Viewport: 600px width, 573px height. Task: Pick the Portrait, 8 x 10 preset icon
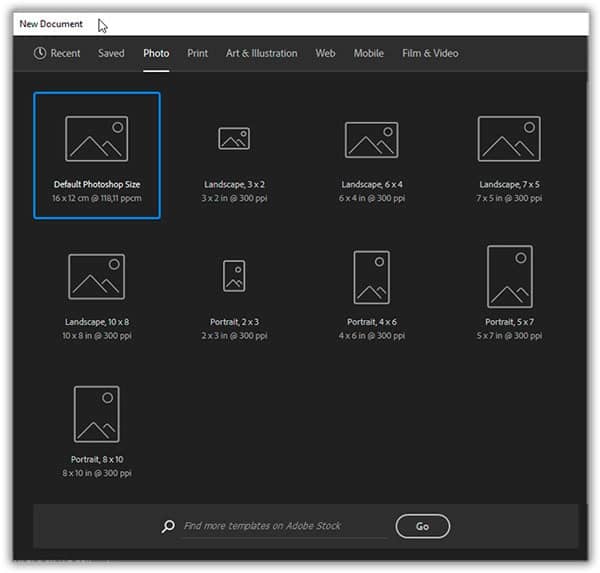click(96, 414)
